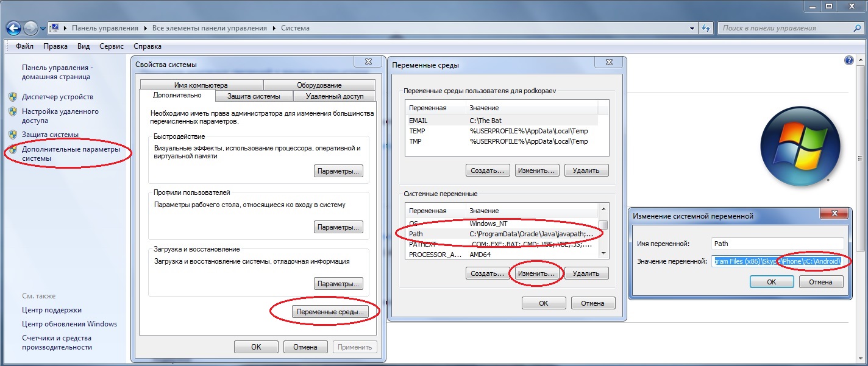The height and width of the screenshot is (366, 868).
Task: Expand the address bar history dropdown
Action: coord(692,28)
